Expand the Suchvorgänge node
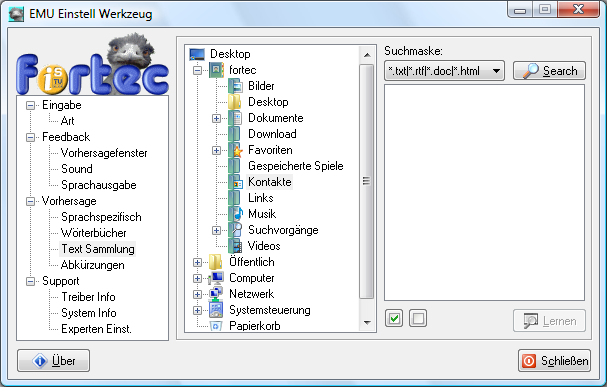 [x=216, y=231]
